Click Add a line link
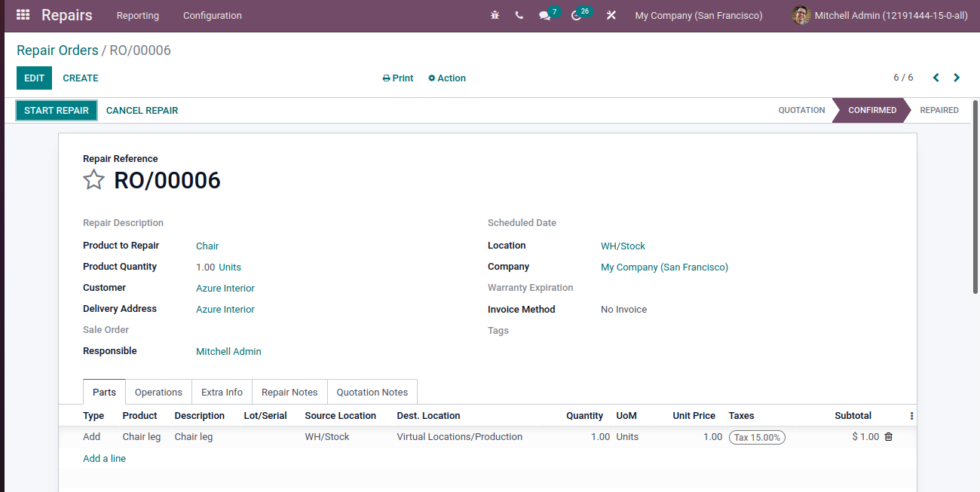 click(x=104, y=458)
